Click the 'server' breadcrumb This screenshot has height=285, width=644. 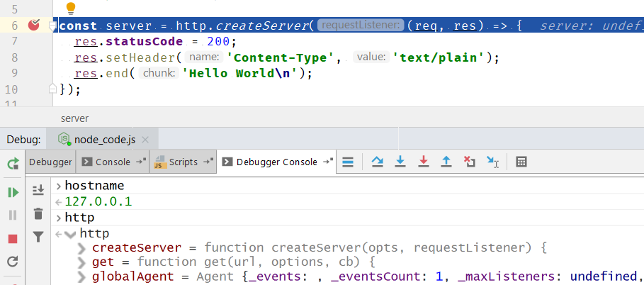[75, 119]
